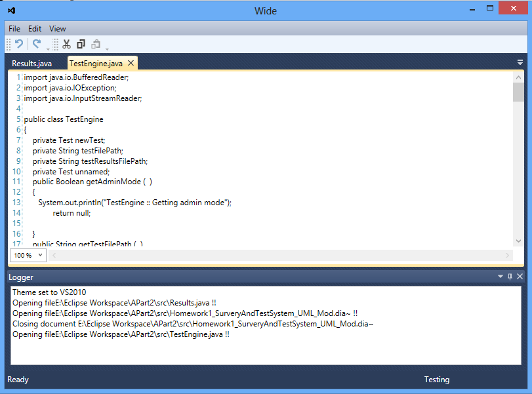Click the Logger panel title
532x394 pixels.
[21, 277]
